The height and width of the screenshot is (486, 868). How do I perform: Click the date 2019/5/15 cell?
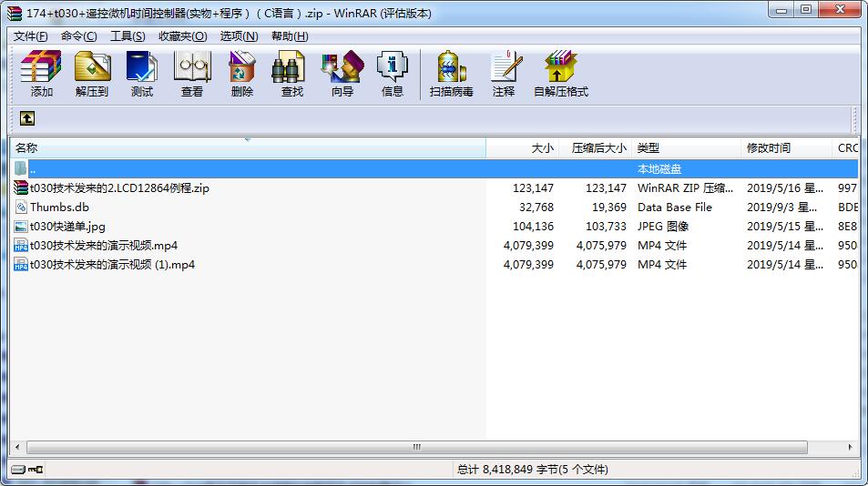coord(785,226)
